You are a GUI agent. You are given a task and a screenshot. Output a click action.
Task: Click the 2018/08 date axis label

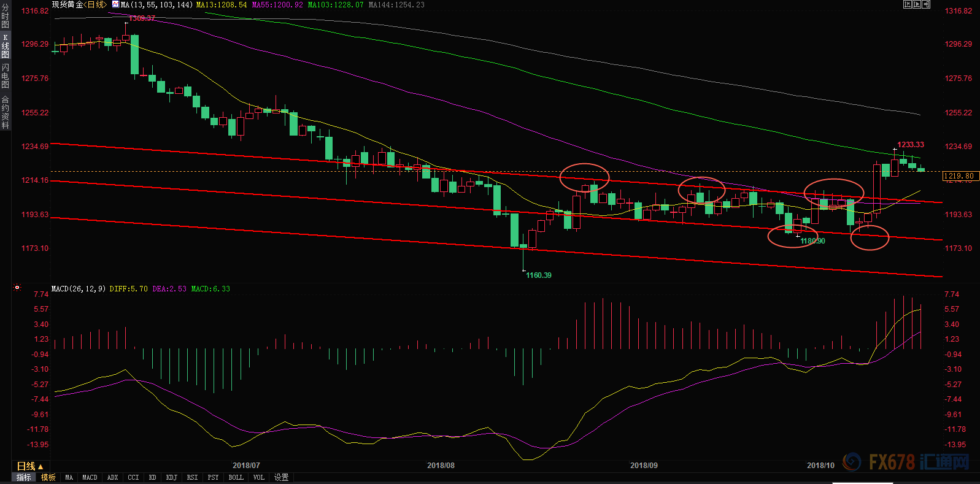point(441,466)
